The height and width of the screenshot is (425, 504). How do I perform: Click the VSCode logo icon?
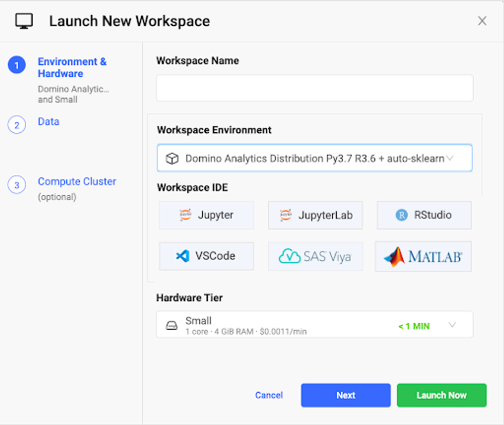pos(183,256)
